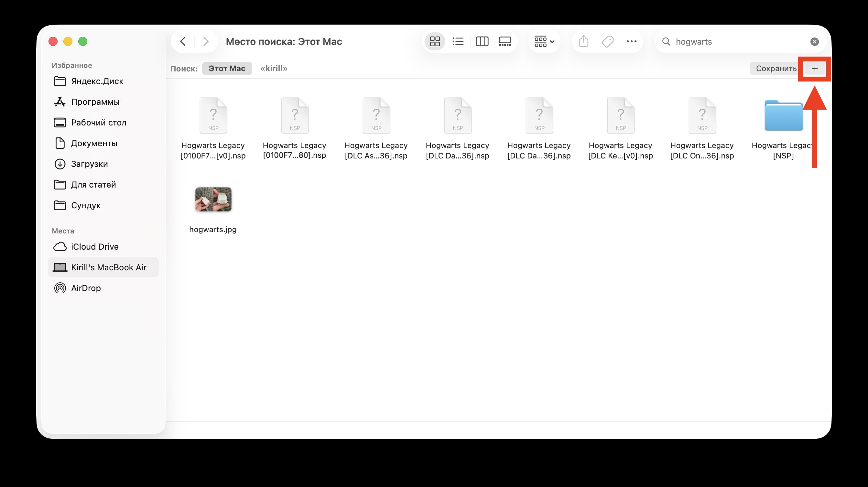This screenshot has width=868, height=487.
Task: Click into the hogwarts search field
Action: [x=738, y=41]
